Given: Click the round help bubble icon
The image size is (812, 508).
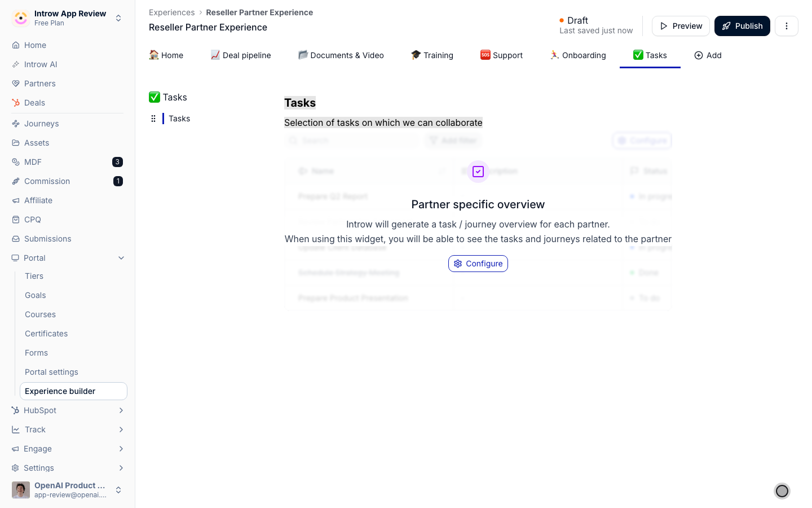Looking at the screenshot, I should 782,491.
